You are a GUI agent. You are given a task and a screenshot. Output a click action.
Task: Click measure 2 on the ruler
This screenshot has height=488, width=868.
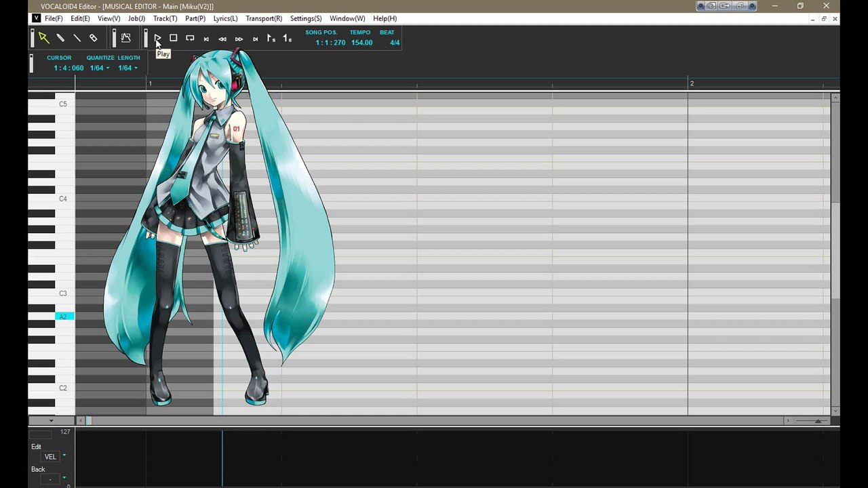[692, 83]
